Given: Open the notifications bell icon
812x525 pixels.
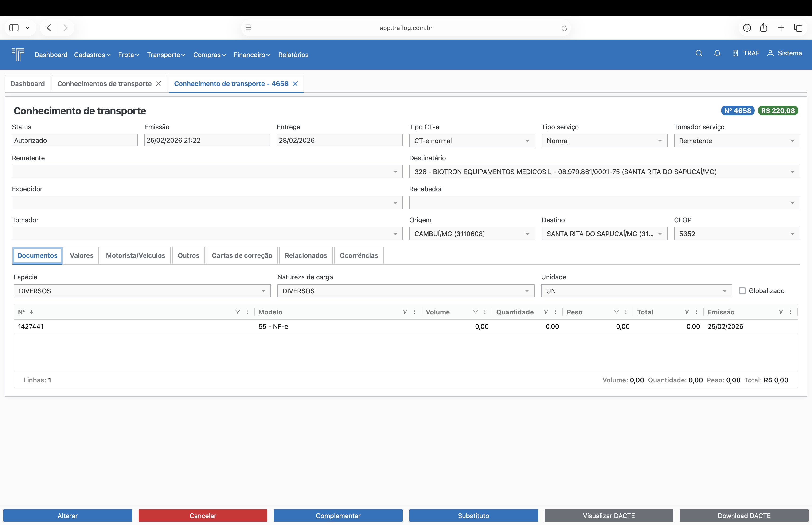Looking at the screenshot, I should click(717, 53).
